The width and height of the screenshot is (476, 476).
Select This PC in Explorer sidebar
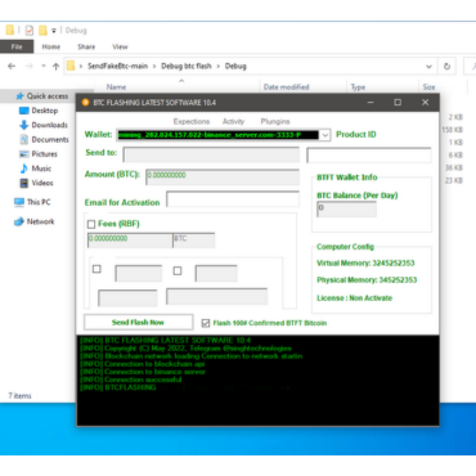[x=33, y=202]
